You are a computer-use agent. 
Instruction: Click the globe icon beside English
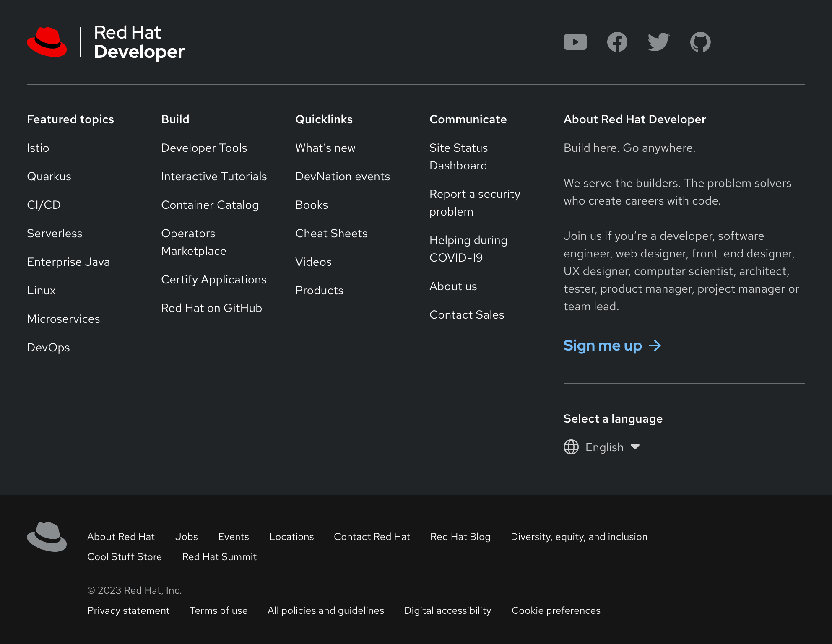(x=571, y=447)
